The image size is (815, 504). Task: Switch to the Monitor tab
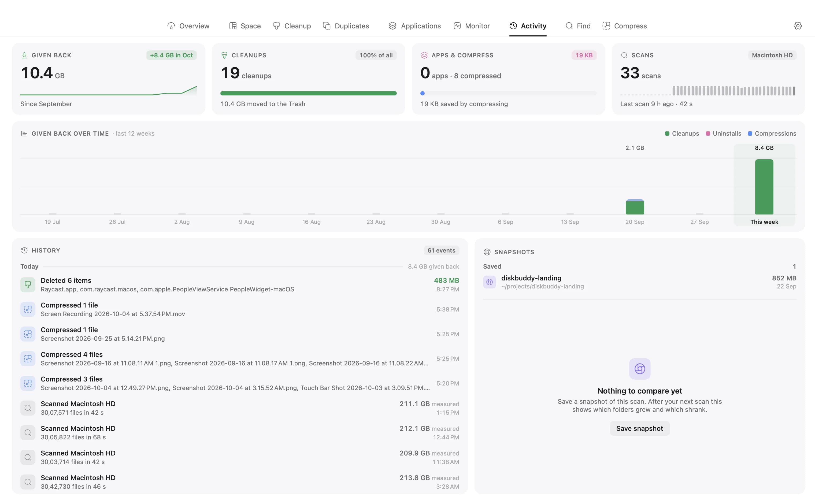pyautogui.click(x=471, y=26)
